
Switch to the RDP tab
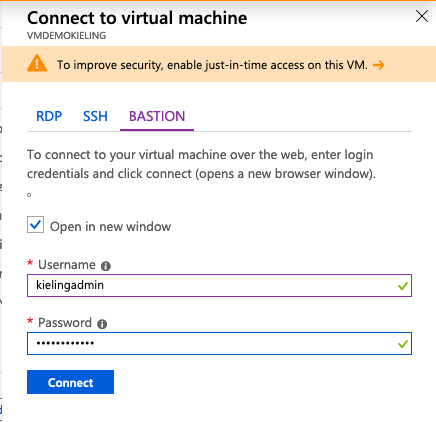coord(49,116)
